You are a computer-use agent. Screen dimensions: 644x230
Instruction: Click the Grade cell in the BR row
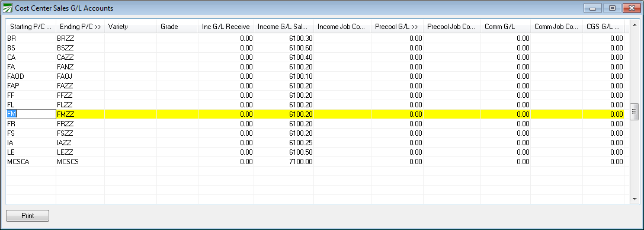coord(177,38)
